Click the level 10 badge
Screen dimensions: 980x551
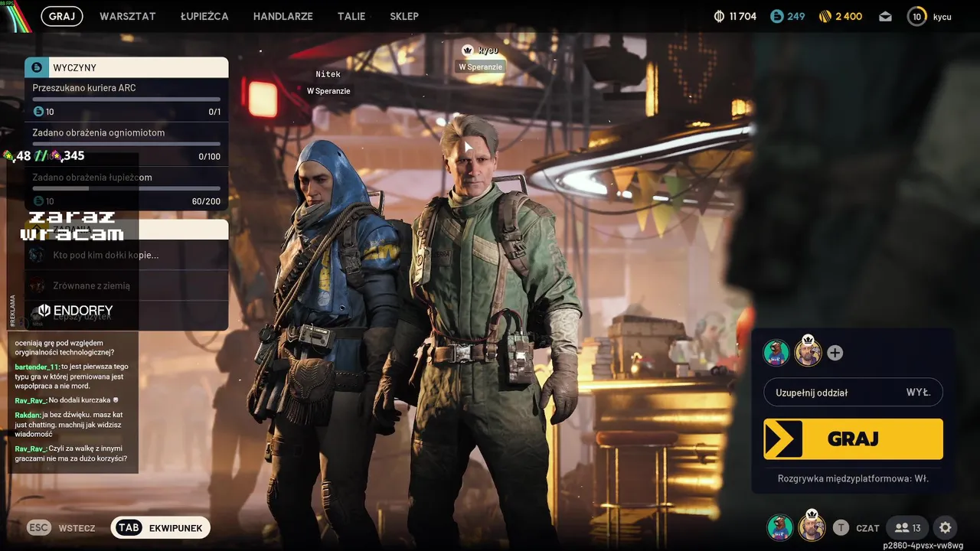pos(916,16)
